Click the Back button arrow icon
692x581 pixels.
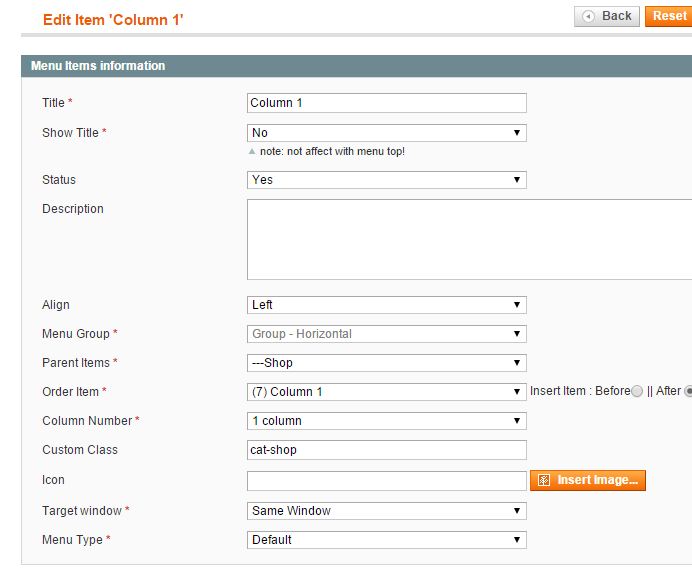(588, 16)
